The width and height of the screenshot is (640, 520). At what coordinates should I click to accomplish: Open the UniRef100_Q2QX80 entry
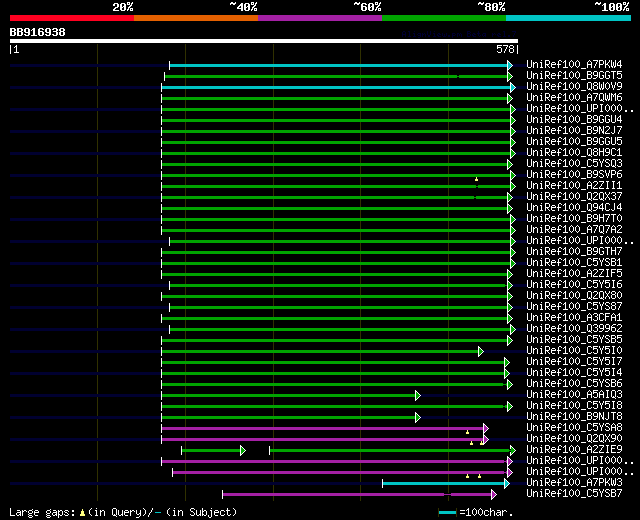coord(574,295)
